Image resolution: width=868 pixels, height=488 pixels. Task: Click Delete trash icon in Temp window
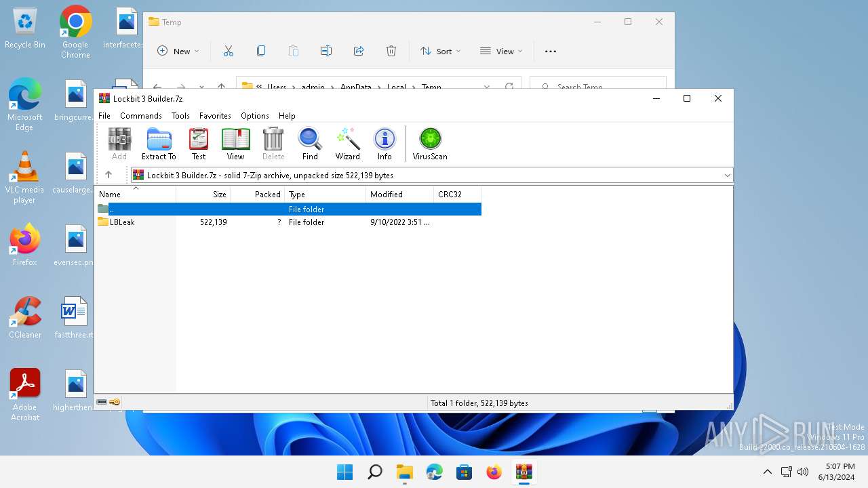391,51
